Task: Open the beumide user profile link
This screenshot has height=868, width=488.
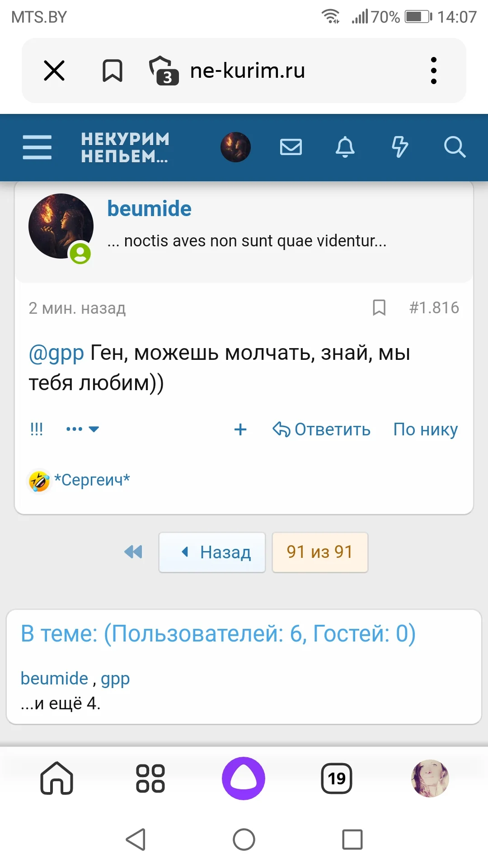Action: click(x=149, y=208)
